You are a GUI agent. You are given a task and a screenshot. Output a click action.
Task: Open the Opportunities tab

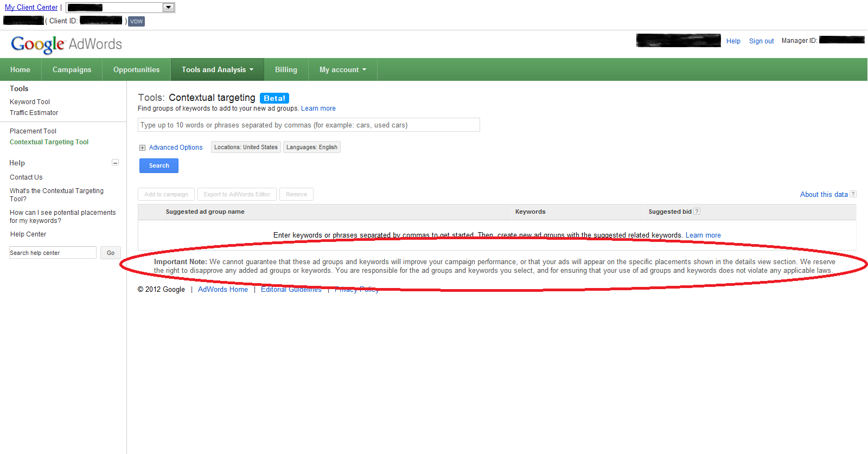click(136, 69)
